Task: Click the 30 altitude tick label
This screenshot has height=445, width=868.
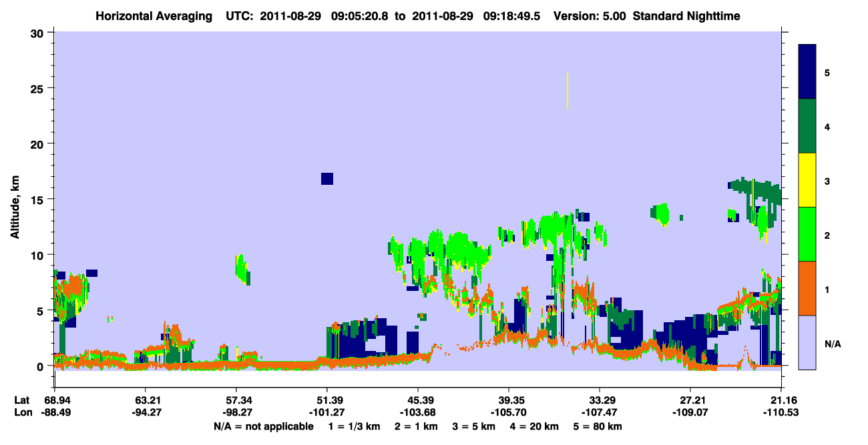Action: point(39,33)
